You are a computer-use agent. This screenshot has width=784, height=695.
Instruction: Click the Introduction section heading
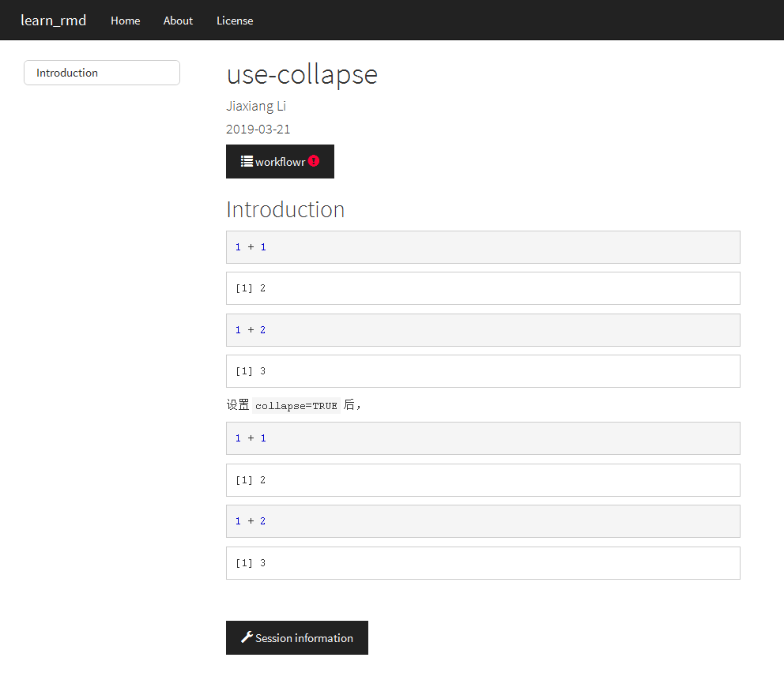point(285,209)
